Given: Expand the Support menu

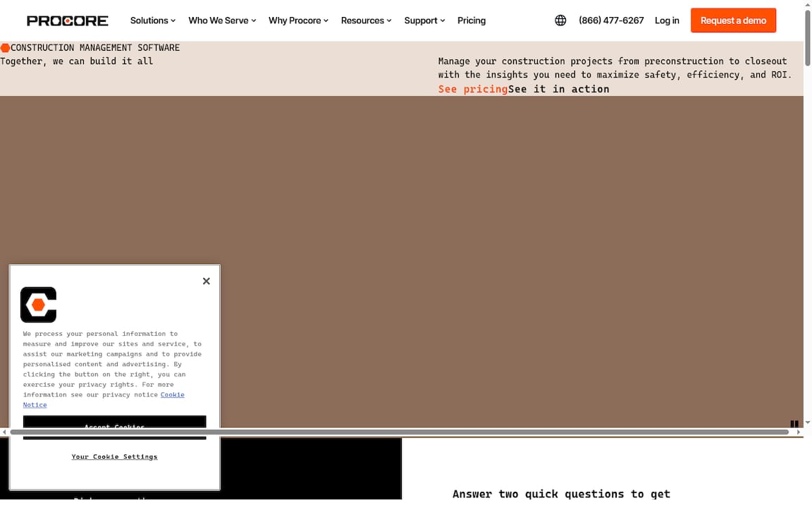Looking at the screenshot, I should [424, 20].
